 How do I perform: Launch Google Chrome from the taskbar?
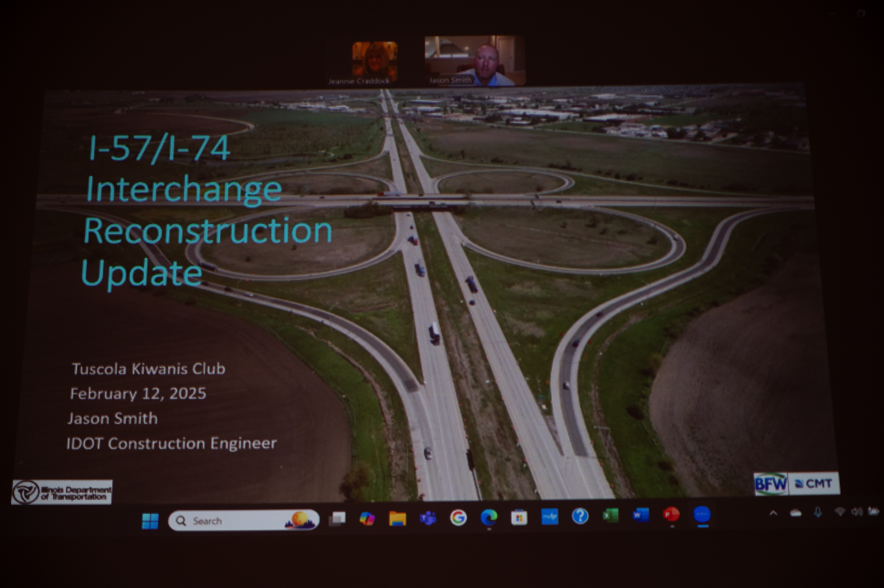(458, 518)
